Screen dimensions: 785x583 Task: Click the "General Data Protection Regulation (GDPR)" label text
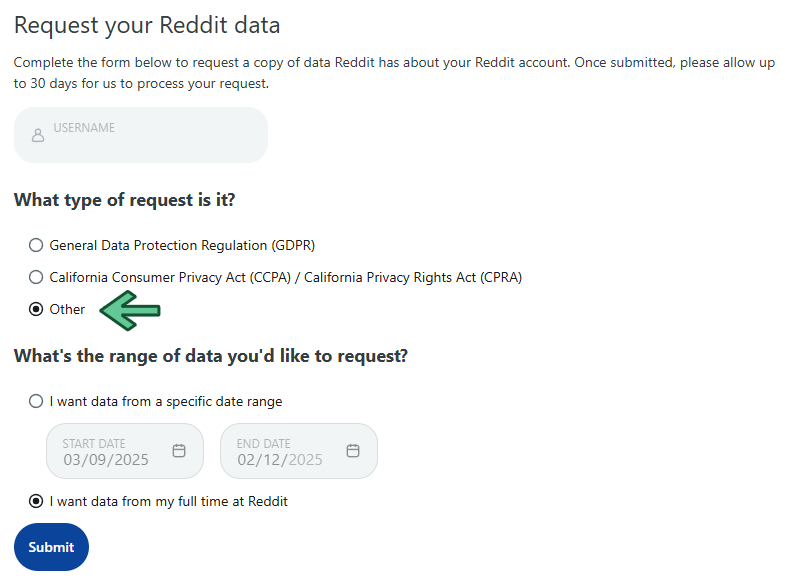(x=182, y=245)
